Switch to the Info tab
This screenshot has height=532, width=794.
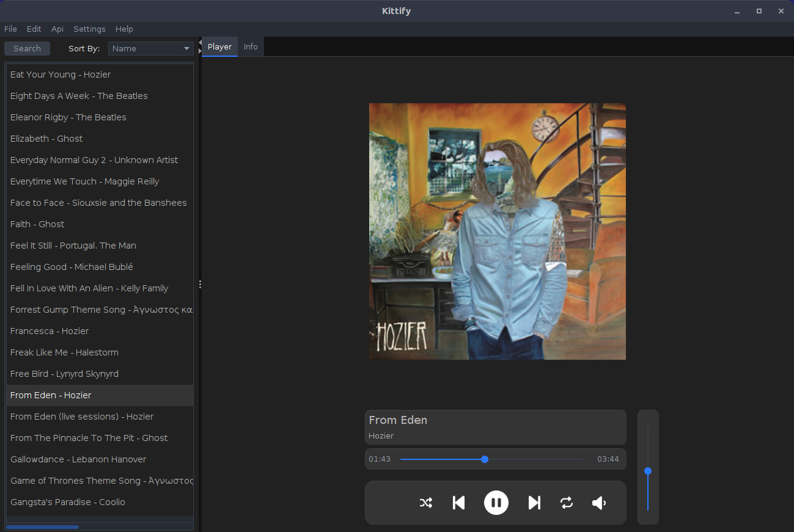[250, 46]
